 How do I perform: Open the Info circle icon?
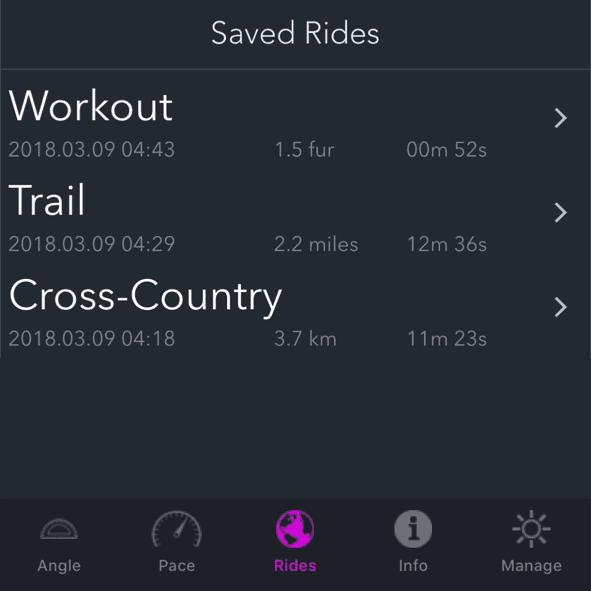(413, 529)
